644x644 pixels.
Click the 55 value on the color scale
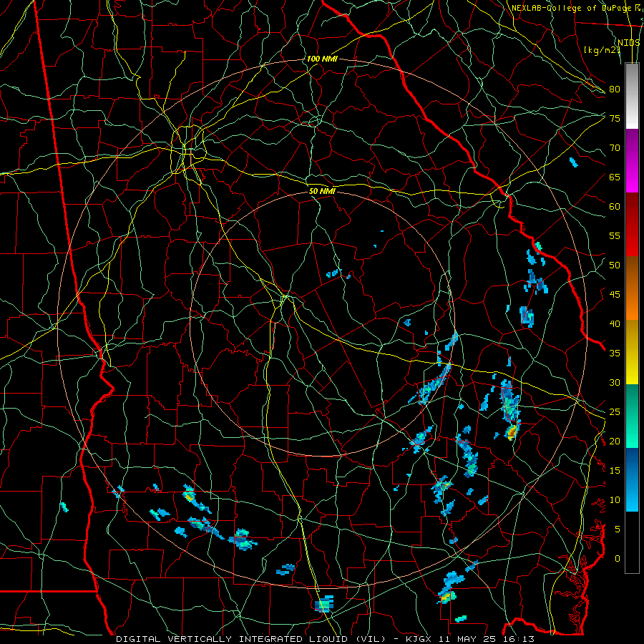click(x=615, y=235)
